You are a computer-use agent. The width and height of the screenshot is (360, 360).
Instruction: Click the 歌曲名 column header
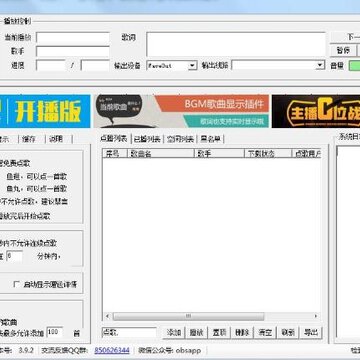[161, 153]
